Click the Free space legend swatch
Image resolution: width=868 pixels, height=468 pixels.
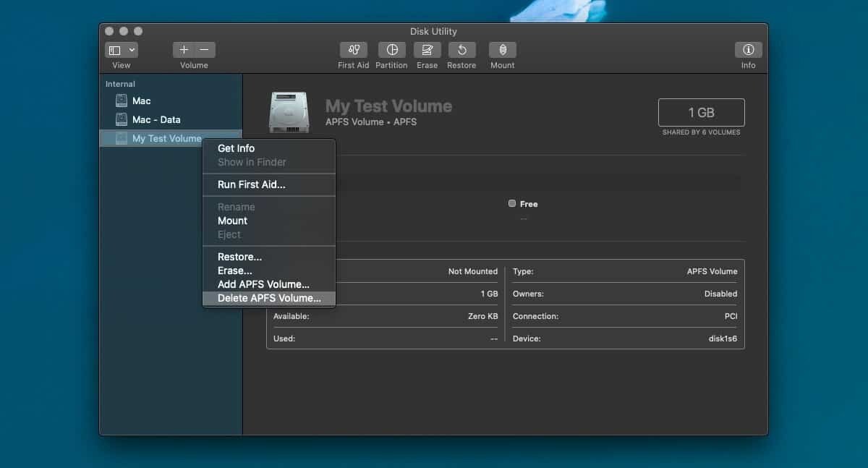[x=512, y=204]
